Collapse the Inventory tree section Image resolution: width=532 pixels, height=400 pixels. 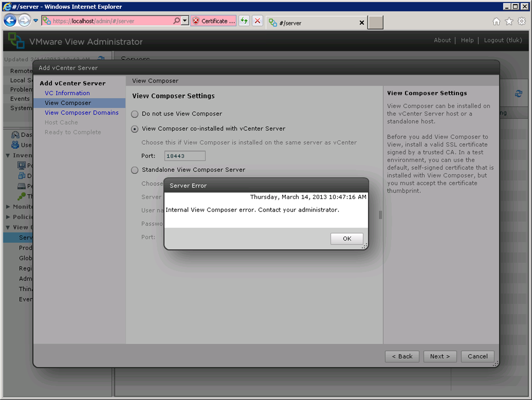(x=8, y=155)
